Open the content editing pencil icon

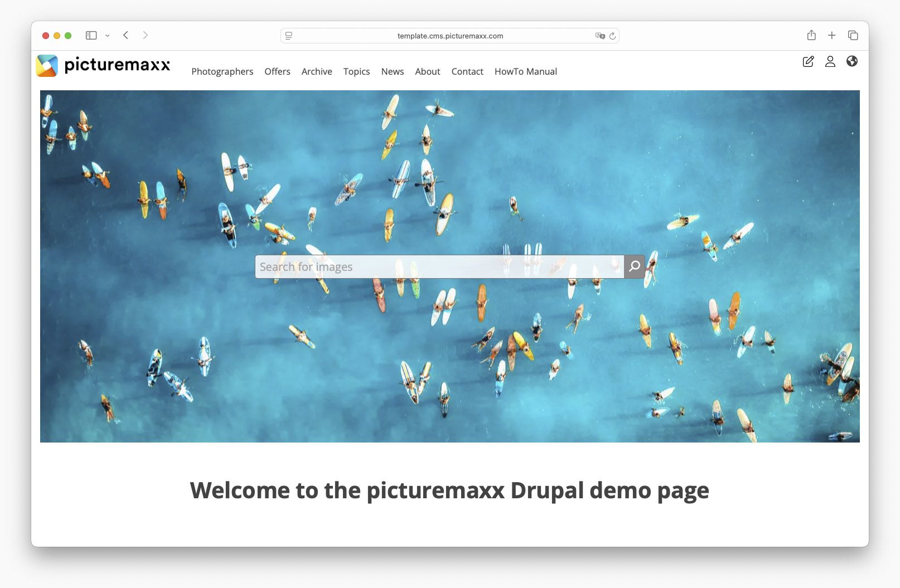point(808,62)
